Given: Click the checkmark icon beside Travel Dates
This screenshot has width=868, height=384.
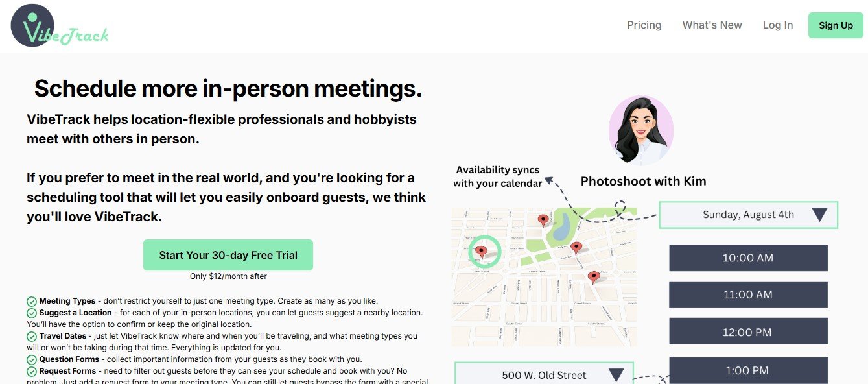Looking at the screenshot, I should click(x=31, y=336).
